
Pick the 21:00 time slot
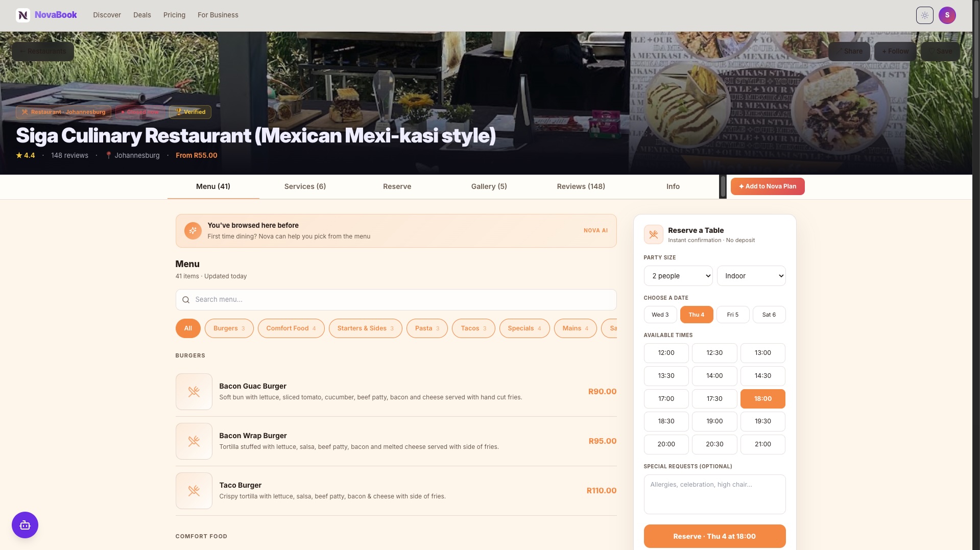[763, 444]
